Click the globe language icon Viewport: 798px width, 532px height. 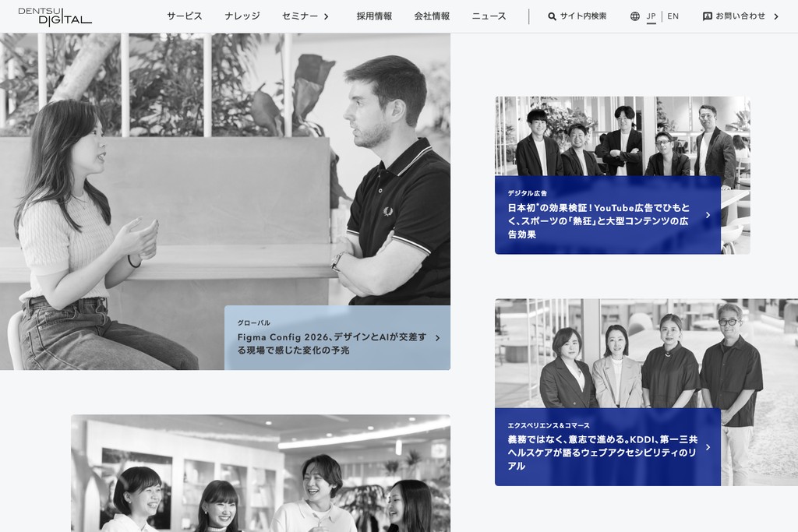click(635, 16)
